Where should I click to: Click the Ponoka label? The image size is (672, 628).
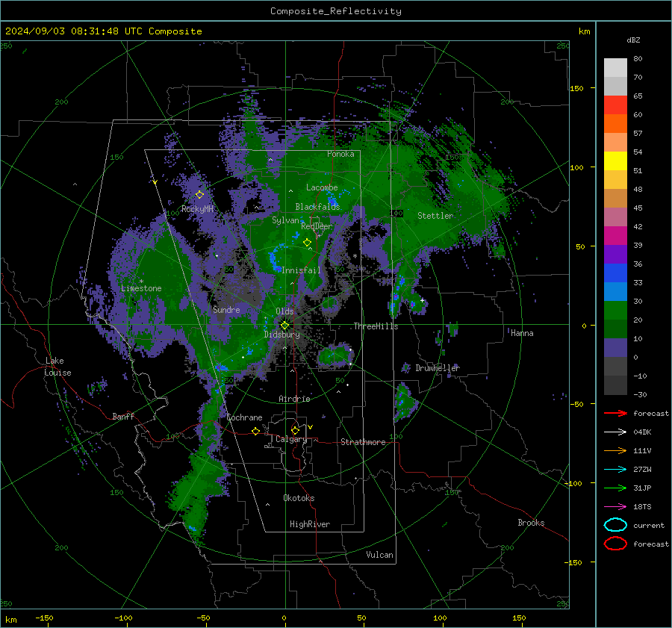point(340,154)
